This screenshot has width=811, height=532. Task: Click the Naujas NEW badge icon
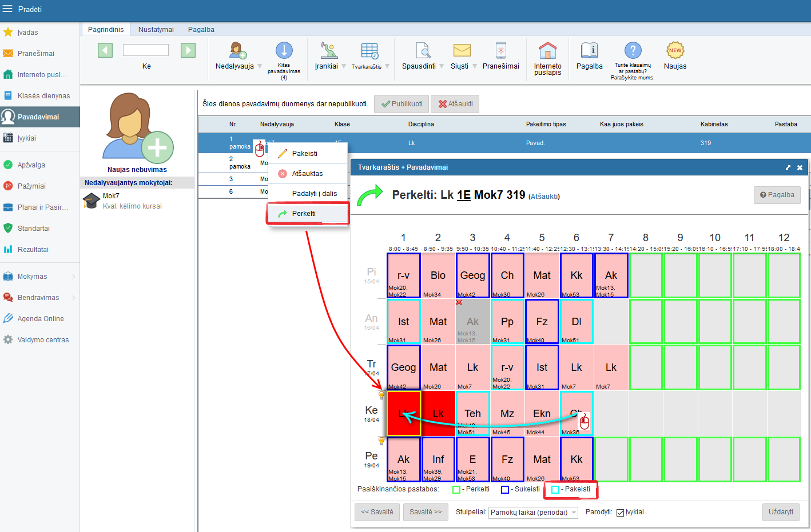[x=675, y=50]
